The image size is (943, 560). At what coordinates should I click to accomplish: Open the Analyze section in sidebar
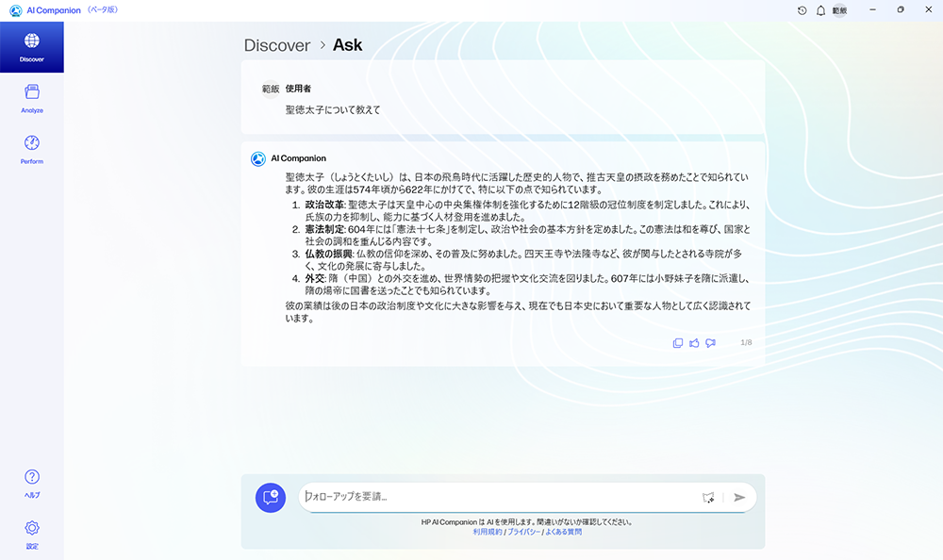pyautogui.click(x=31, y=98)
